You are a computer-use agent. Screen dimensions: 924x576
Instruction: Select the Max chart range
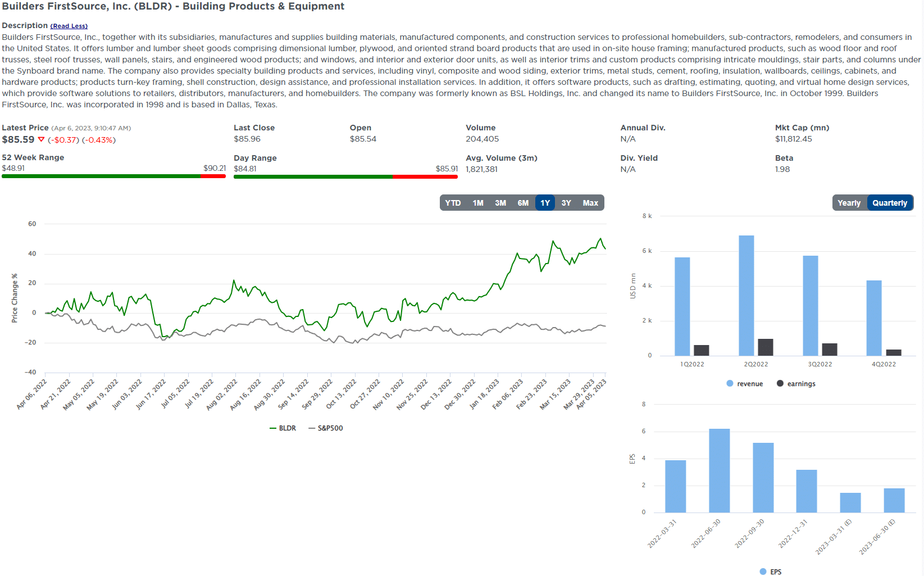click(590, 203)
